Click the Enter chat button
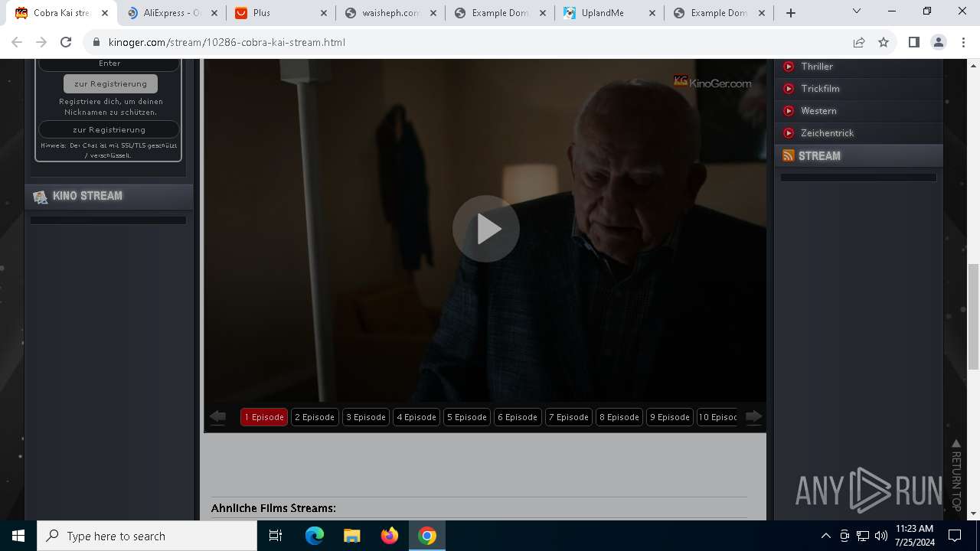The width and height of the screenshot is (980, 551). tap(109, 64)
